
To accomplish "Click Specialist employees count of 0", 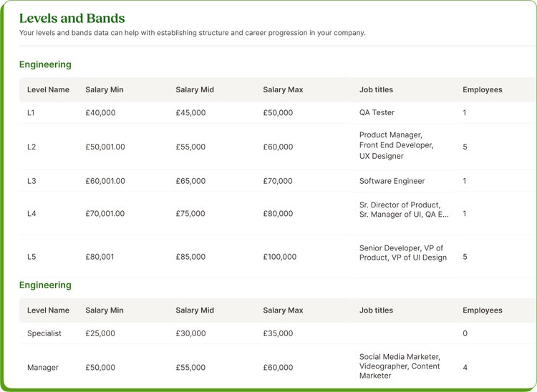I will click(x=465, y=333).
